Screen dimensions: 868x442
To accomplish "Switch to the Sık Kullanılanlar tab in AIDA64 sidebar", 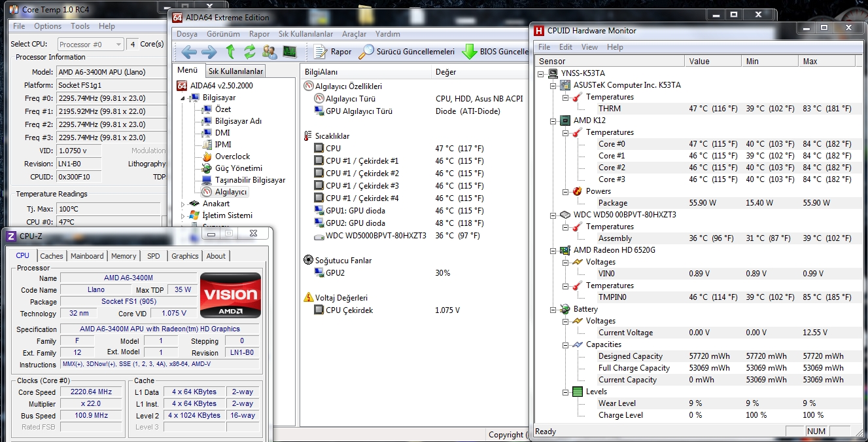I will tap(235, 71).
